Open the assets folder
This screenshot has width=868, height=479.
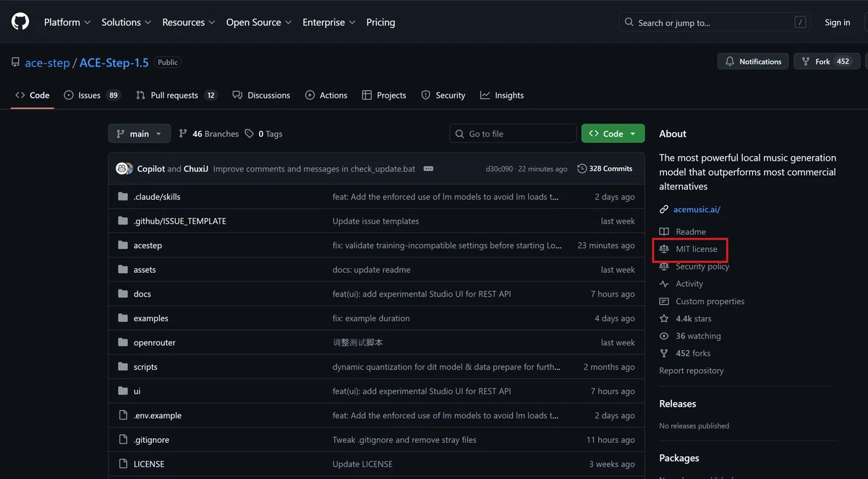[x=145, y=270]
